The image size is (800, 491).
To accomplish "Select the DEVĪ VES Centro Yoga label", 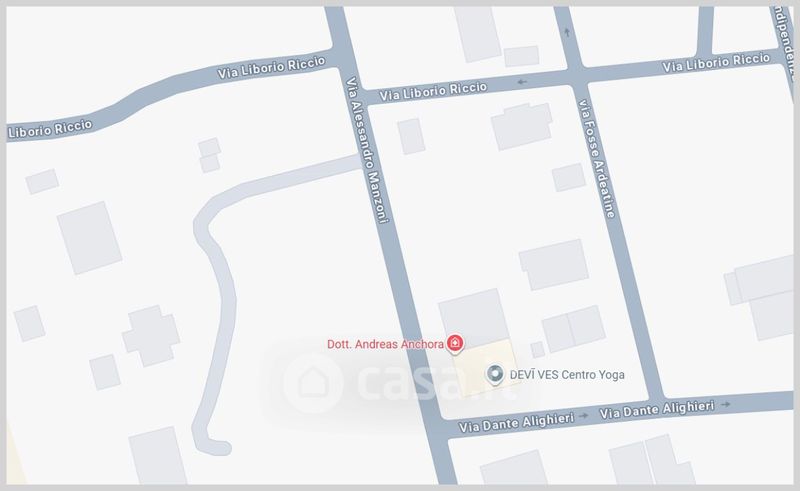I will (567, 375).
